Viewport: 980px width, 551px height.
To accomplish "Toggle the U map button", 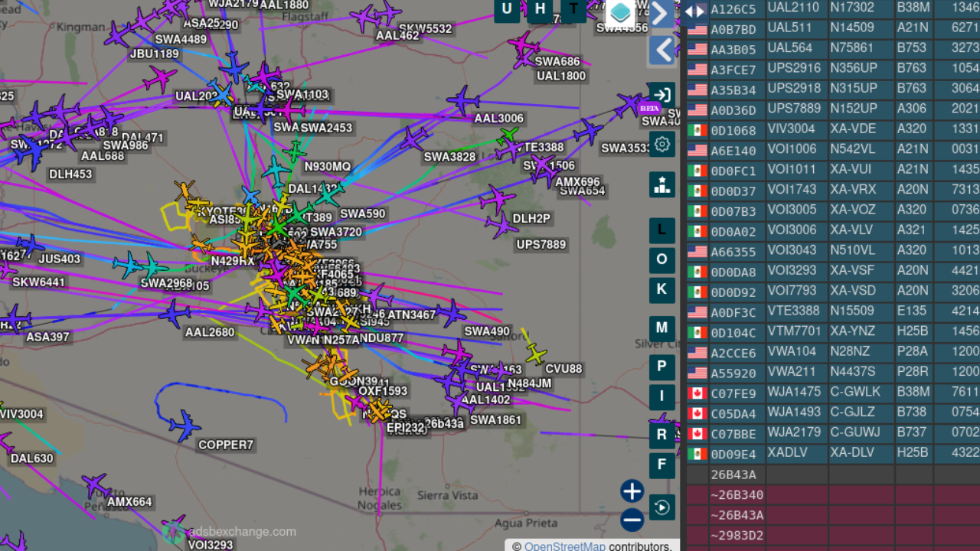I will [507, 9].
